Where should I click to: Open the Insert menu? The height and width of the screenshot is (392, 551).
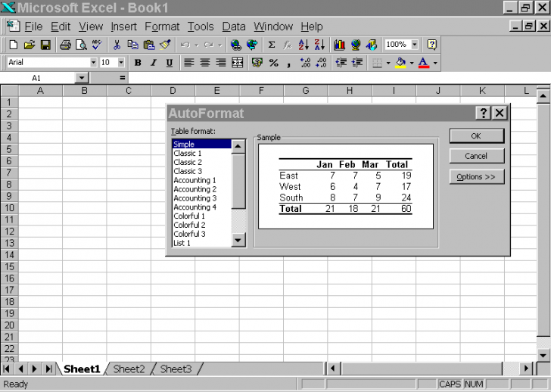[123, 26]
